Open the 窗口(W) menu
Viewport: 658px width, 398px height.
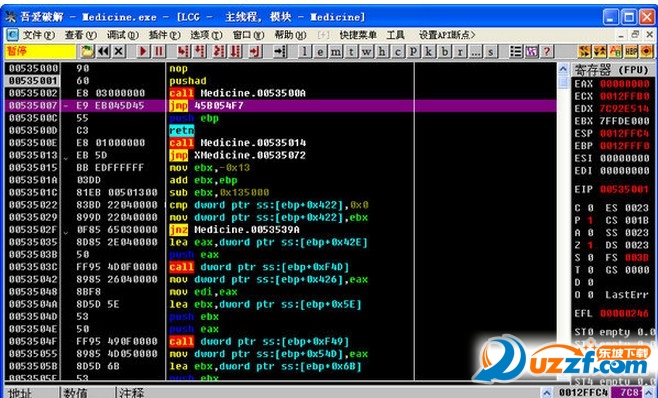pyautogui.click(x=248, y=35)
